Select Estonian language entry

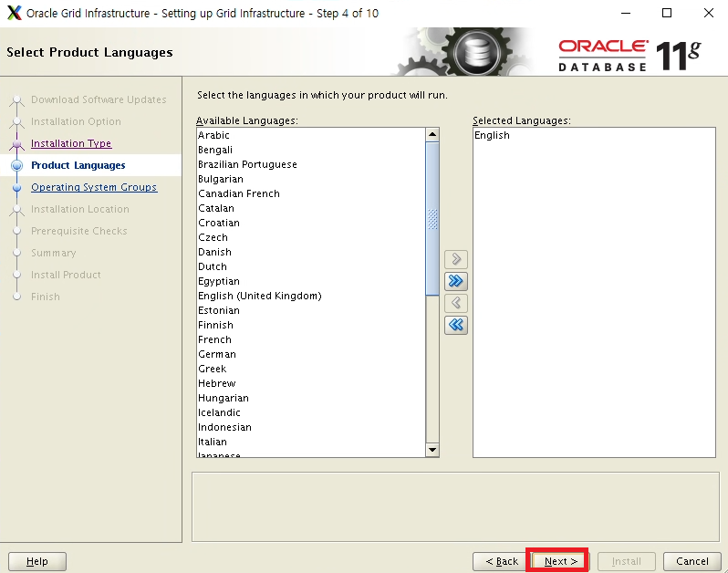[x=310, y=310]
